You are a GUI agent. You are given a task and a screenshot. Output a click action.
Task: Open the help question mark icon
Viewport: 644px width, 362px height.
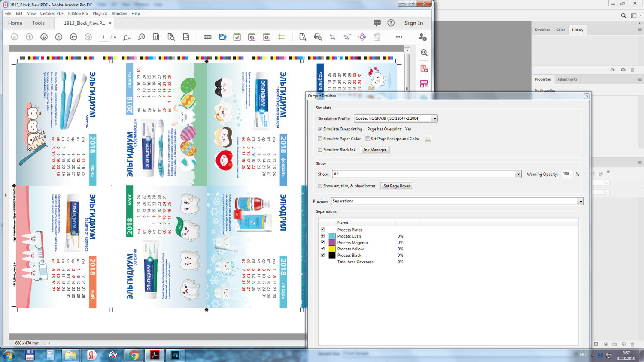pyautogui.click(x=391, y=23)
